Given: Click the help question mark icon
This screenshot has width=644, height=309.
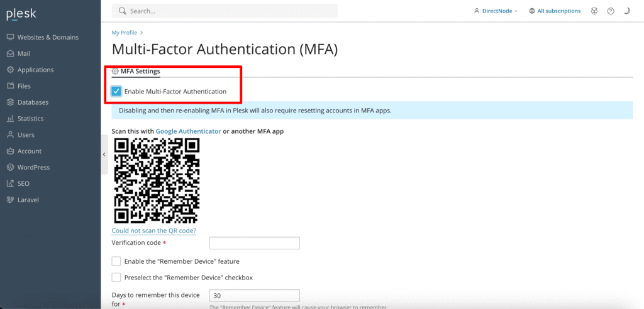Looking at the screenshot, I should 610,11.
